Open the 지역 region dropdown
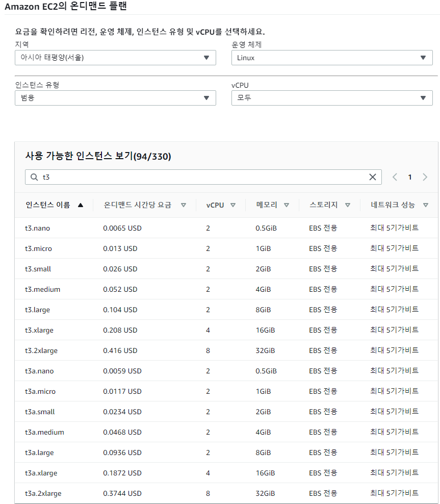440x504 pixels. (115, 58)
